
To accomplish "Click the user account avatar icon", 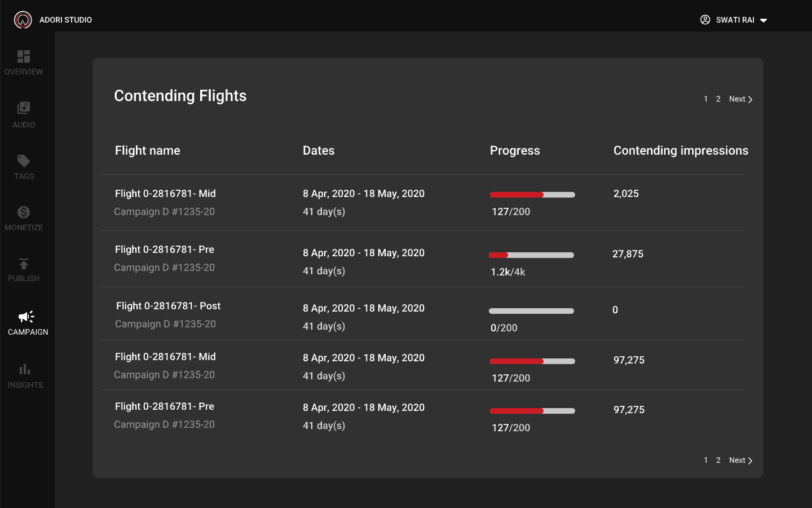I will [705, 20].
